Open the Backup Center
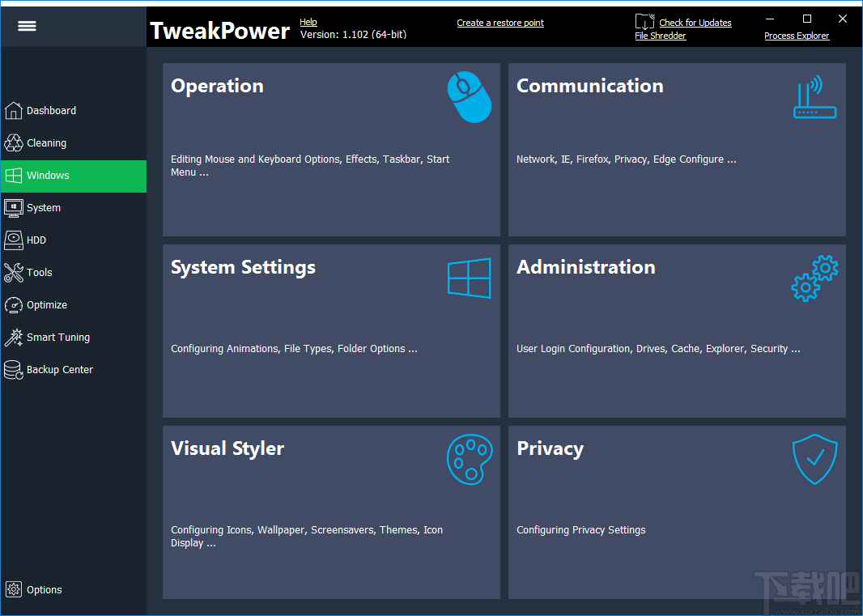Viewport: 863px width, 616px height. click(x=53, y=370)
